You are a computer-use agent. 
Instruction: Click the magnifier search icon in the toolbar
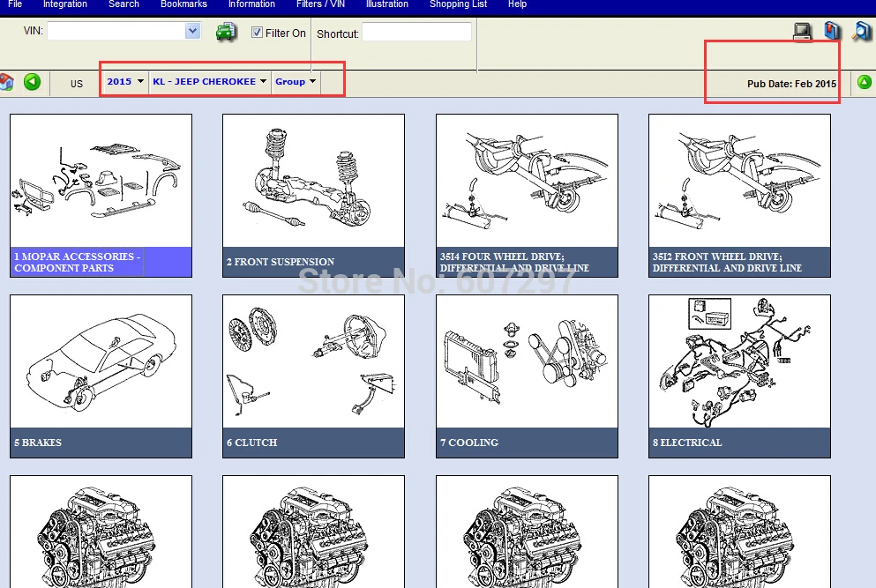coord(862,31)
